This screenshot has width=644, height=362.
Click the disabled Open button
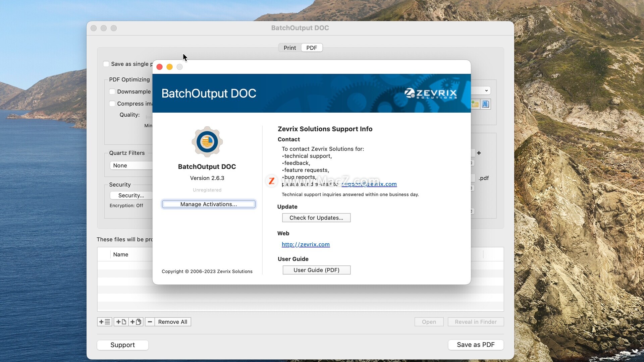(x=429, y=322)
